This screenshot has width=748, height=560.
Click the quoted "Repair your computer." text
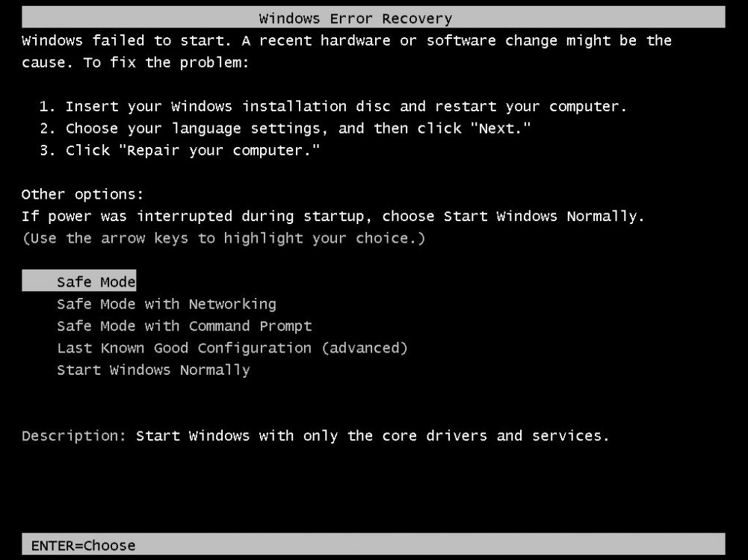coord(219,151)
